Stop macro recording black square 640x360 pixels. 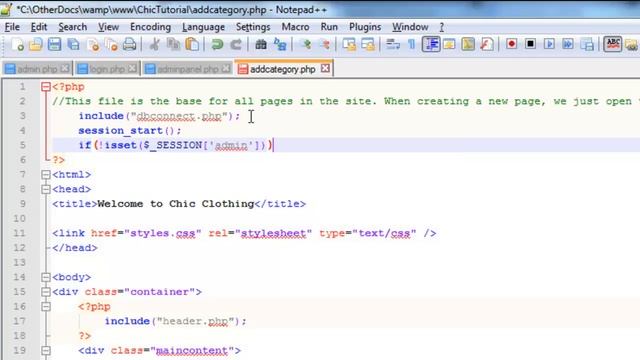point(530,44)
